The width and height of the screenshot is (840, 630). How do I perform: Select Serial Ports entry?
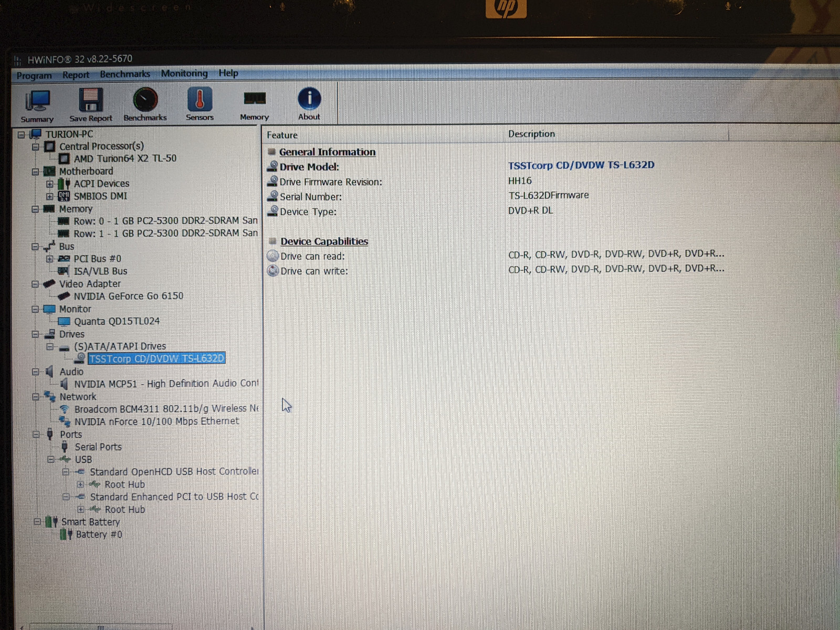click(x=98, y=447)
